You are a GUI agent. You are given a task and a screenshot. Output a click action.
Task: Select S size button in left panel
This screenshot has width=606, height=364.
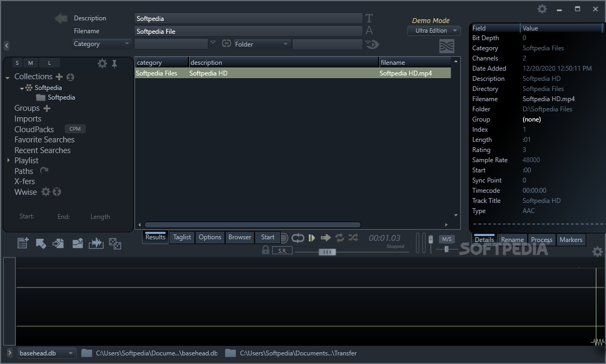click(x=17, y=63)
